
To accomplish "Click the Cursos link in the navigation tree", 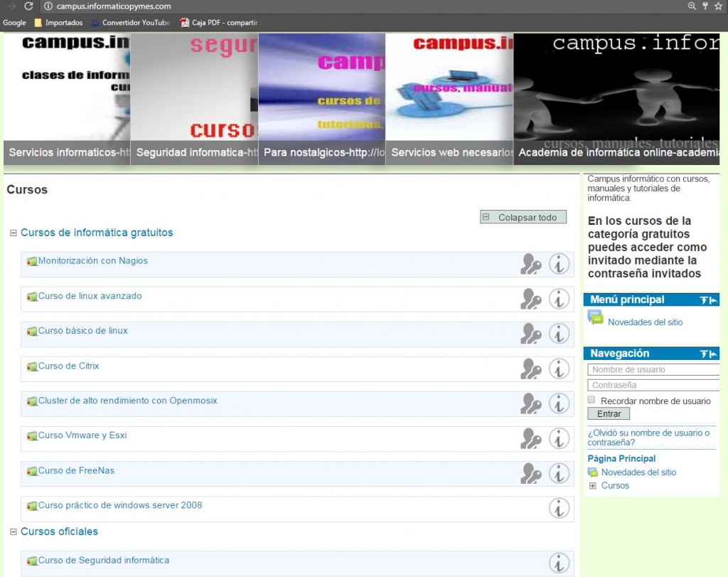I will coord(615,486).
